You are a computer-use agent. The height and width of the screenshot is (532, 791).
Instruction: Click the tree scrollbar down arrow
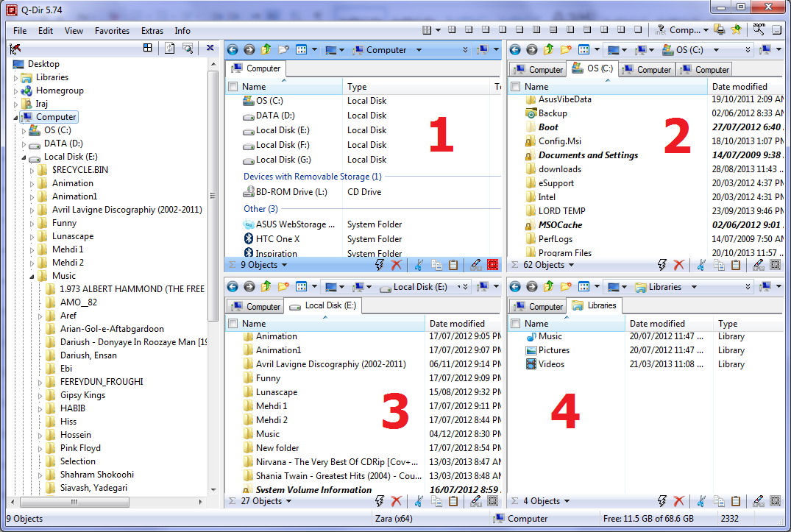[213, 489]
